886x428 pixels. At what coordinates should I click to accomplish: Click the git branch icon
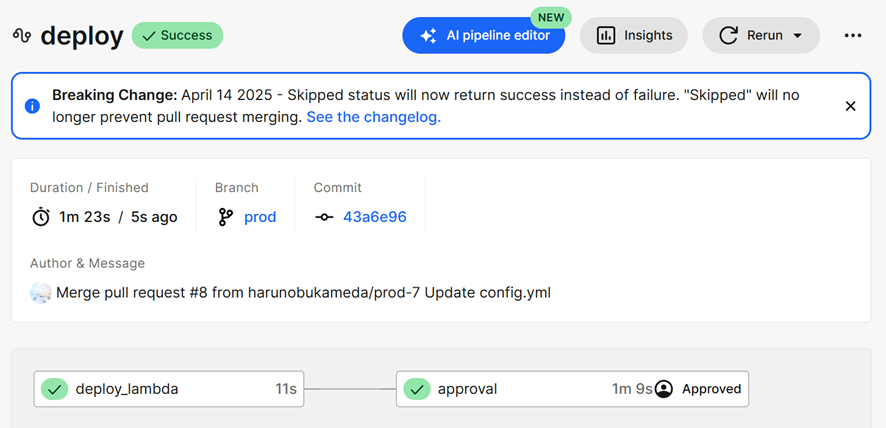pos(225,217)
